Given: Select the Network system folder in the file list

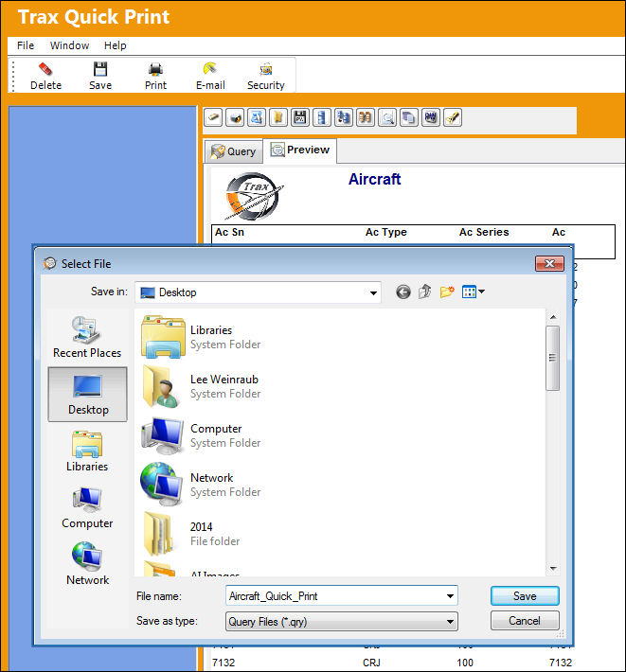Looking at the screenshot, I should 202,485.
